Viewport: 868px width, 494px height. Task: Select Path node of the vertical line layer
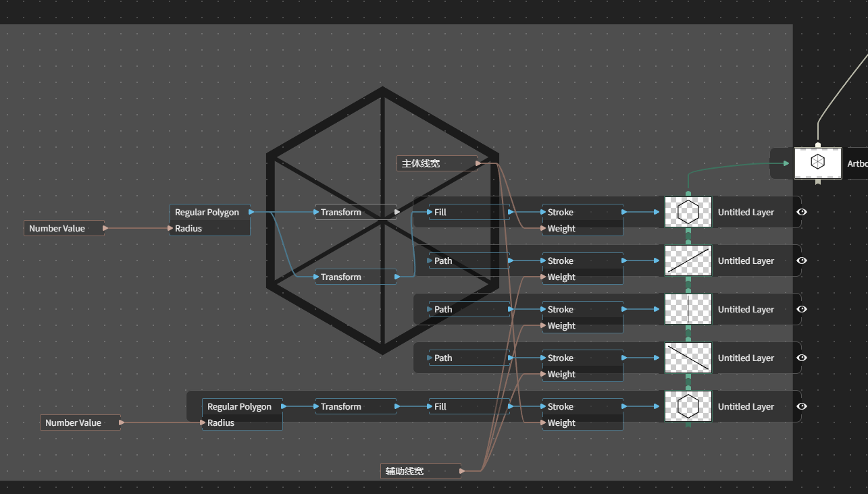[469, 309]
